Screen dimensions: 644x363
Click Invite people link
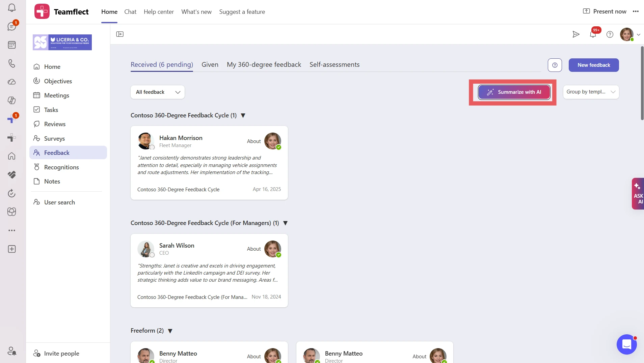click(56, 353)
